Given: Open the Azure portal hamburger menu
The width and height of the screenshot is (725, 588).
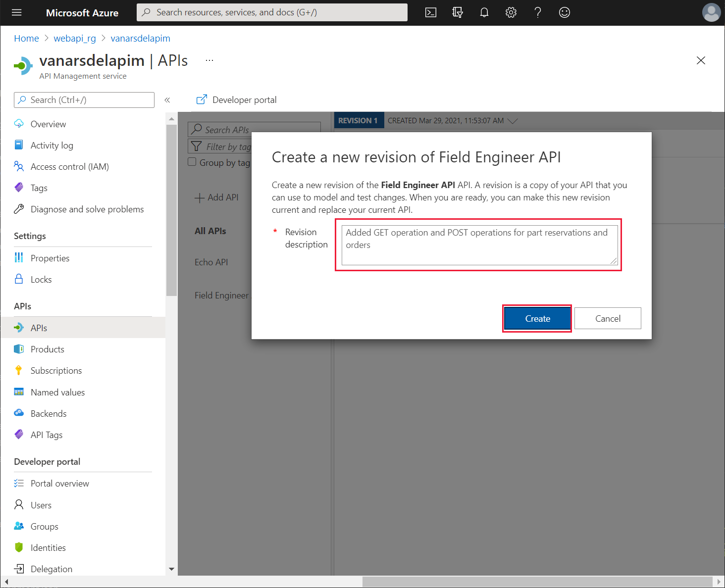Looking at the screenshot, I should [x=17, y=12].
